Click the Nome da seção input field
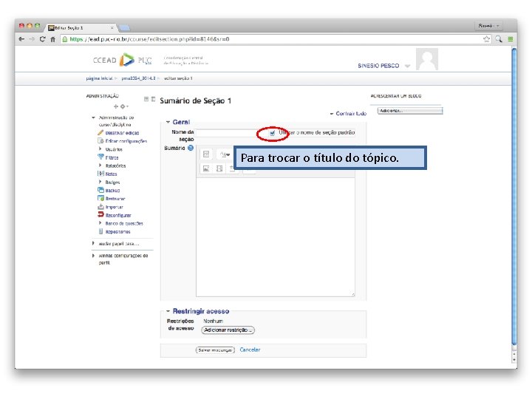Screen dimensions: 532x399 click(230, 133)
